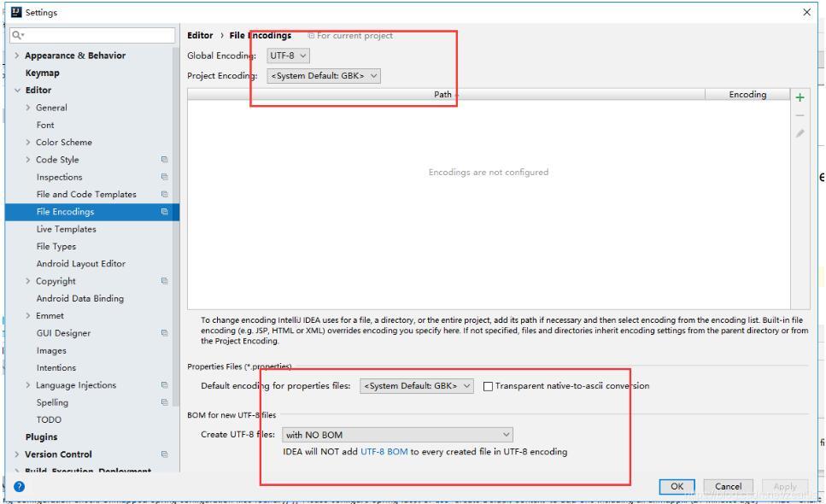Viewport: 826px width, 504px height.
Task: Open the Project Encoding dropdown
Action: coord(324,76)
